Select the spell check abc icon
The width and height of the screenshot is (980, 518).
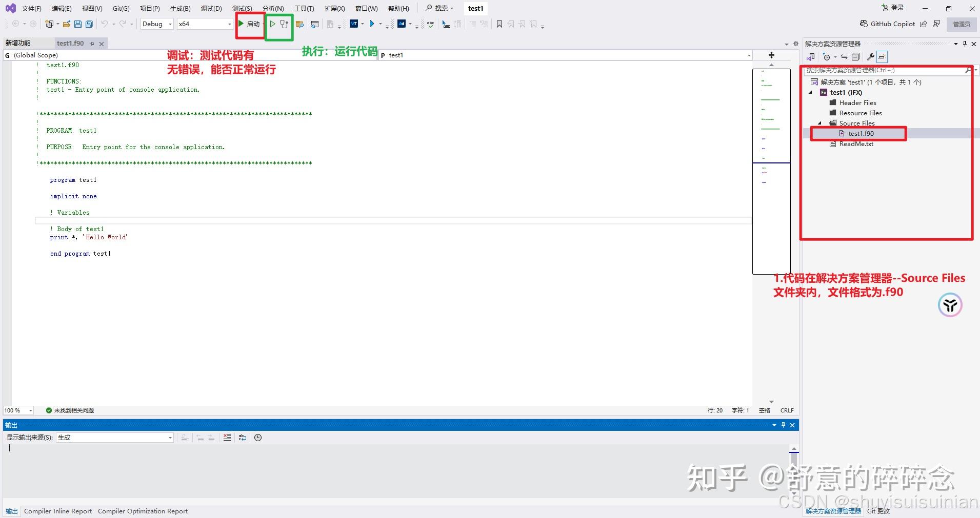430,24
